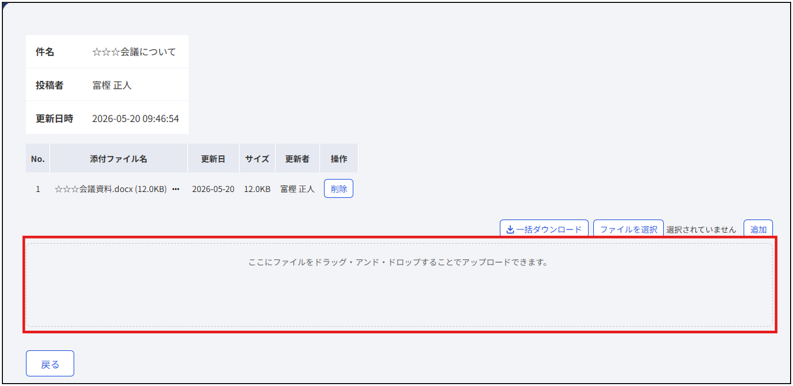Click the 戻る button
793x386 pixels.
[50, 364]
